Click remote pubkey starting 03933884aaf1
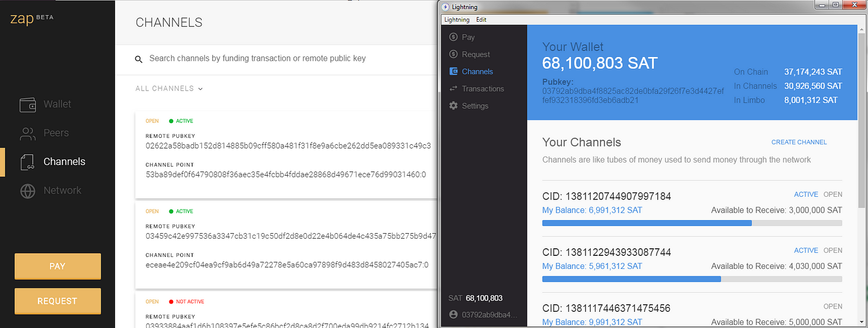The image size is (868, 328). 287,326
